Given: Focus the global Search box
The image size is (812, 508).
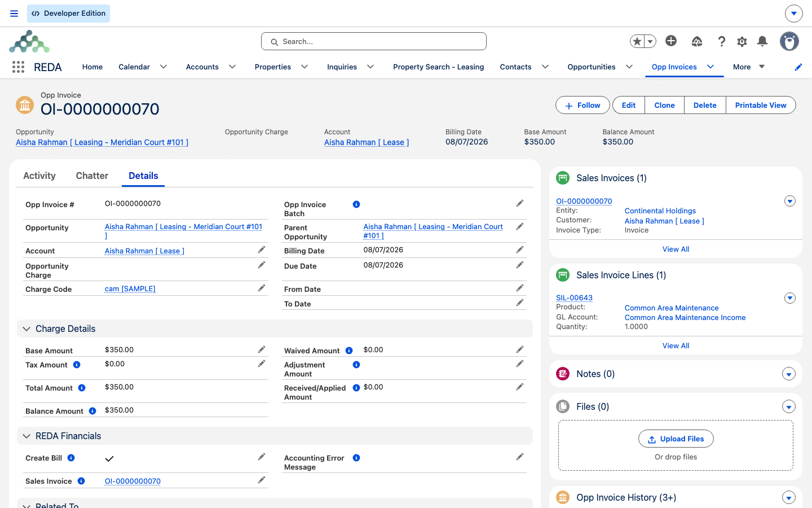Looking at the screenshot, I should point(373,41).
